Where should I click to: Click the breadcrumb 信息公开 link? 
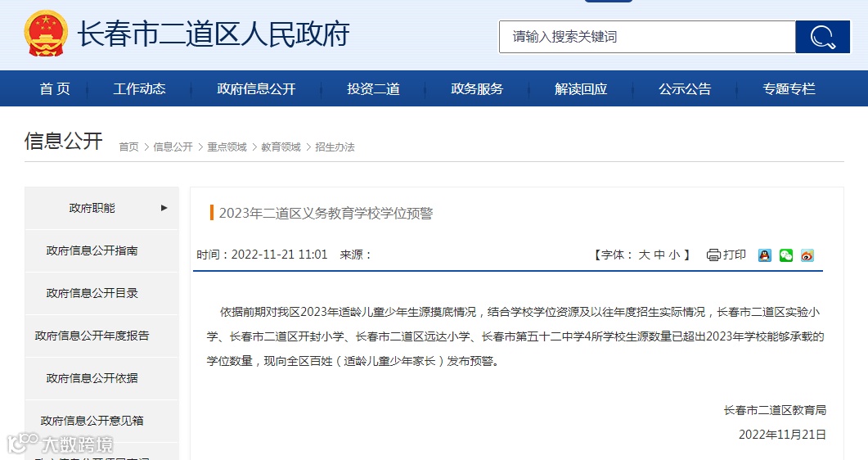[173, 147]
